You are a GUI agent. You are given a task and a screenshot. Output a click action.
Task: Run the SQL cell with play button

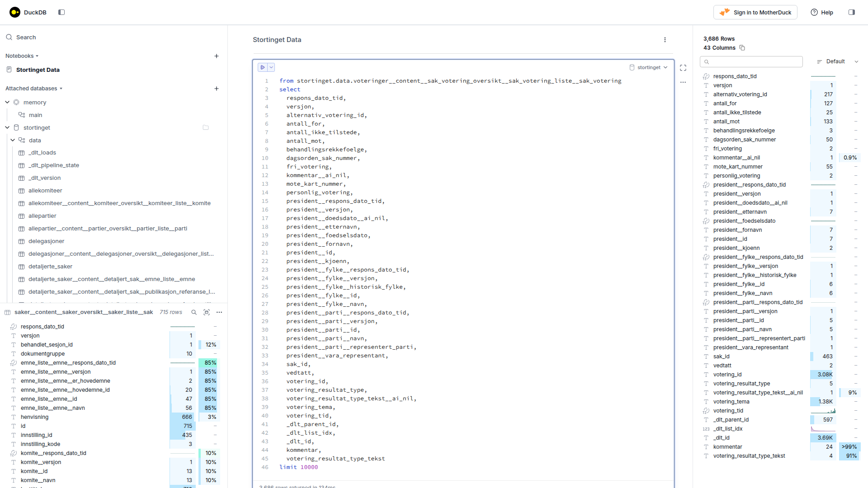coord(263,67)
